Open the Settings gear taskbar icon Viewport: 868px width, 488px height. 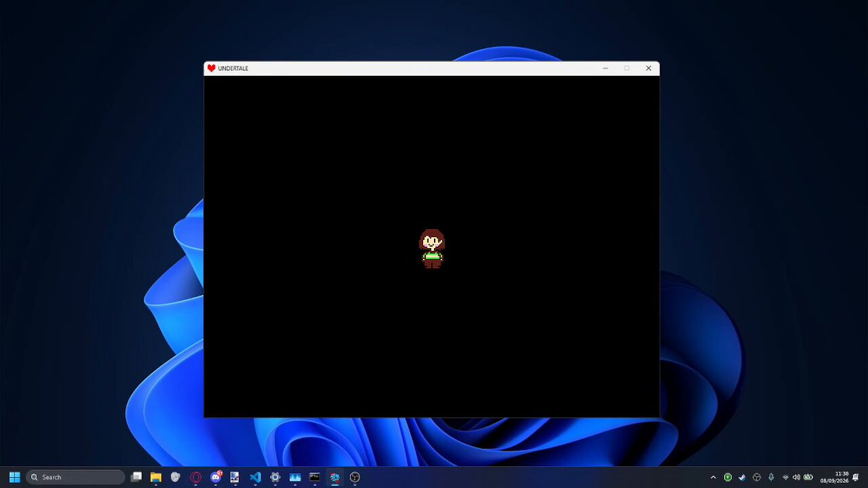pyautogui.click(x=275, y=477)
